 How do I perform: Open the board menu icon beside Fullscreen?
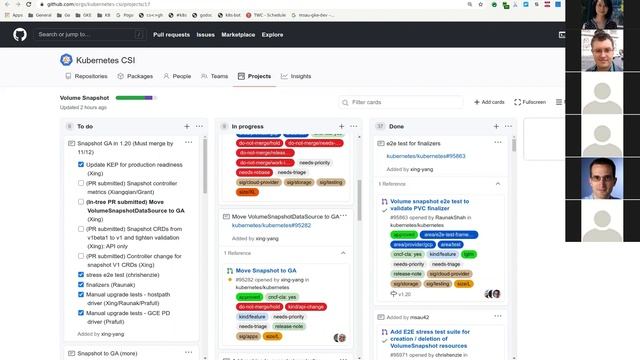pos(559,102)
